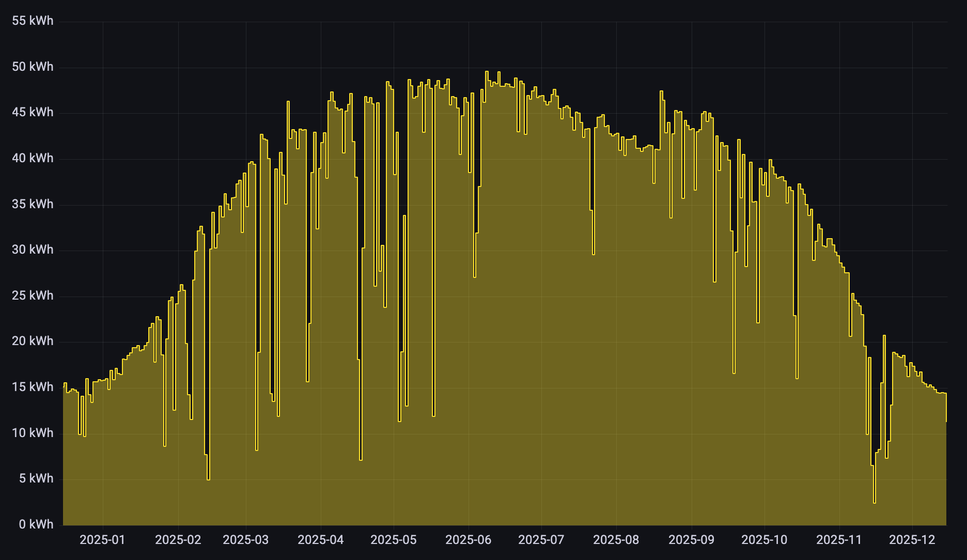The height and width of the screenshot is (560, 967).
Task: Select the 2025-10 time label
Action: tap(764, 540)
